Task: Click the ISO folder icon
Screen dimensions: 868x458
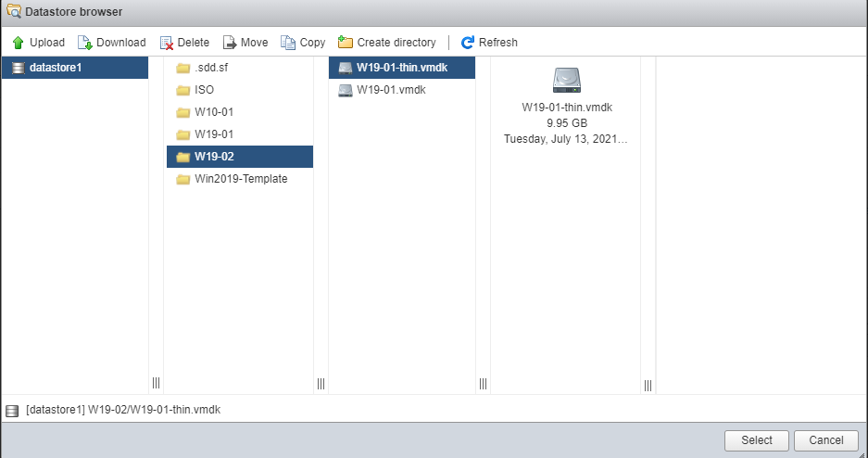Action: [183, 90]
